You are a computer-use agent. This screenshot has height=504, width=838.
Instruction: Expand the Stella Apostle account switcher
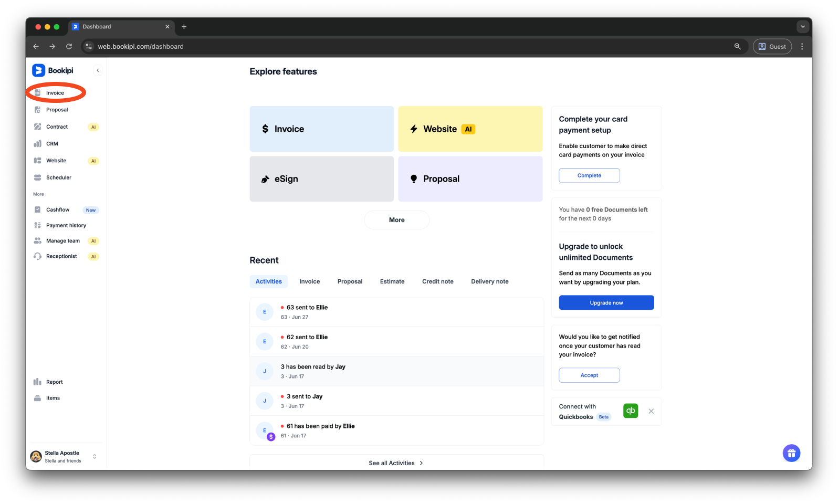(95, 456)
